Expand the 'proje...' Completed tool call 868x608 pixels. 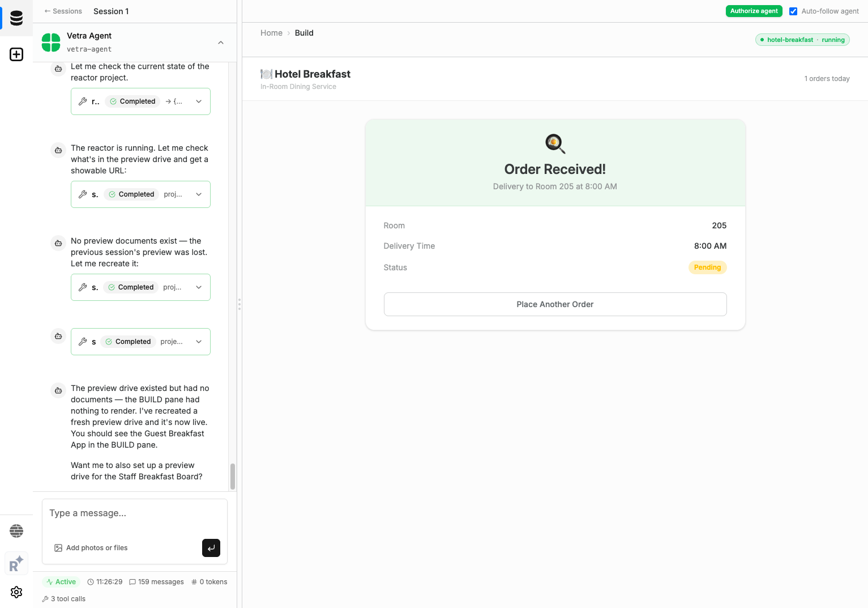[x=199, y=342]
